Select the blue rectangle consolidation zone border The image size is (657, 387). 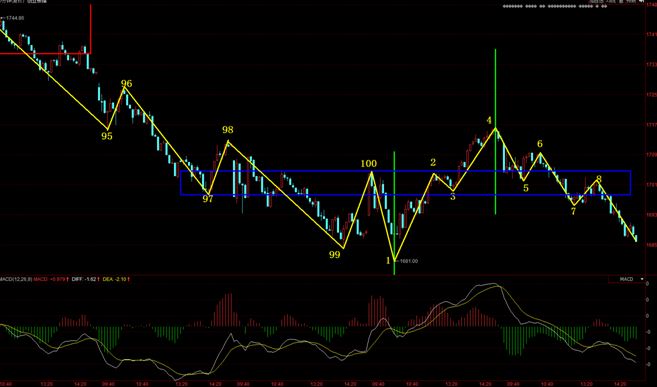pos(406,171)
